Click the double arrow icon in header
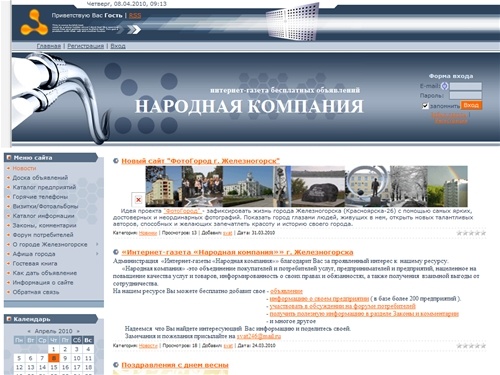Screen dimensions: 500x375 [x=134, y=30]
